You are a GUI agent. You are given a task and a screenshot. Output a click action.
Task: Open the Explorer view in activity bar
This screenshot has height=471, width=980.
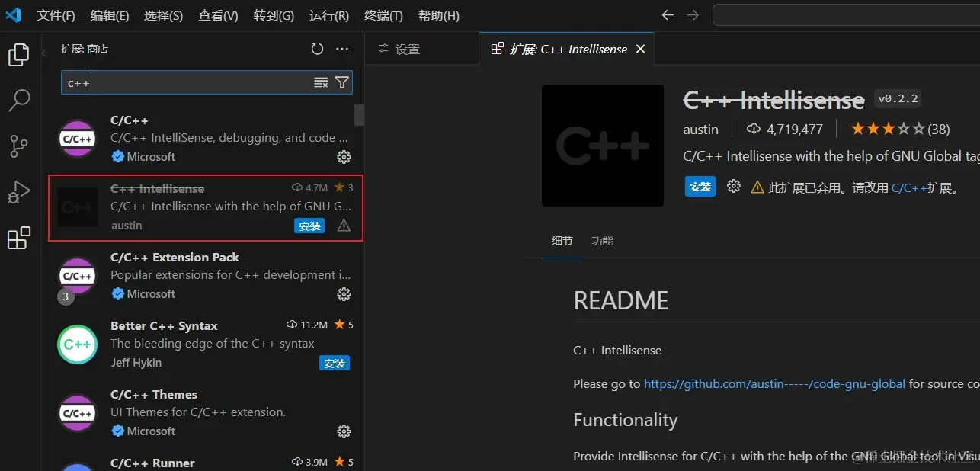(x=18, y=55)
